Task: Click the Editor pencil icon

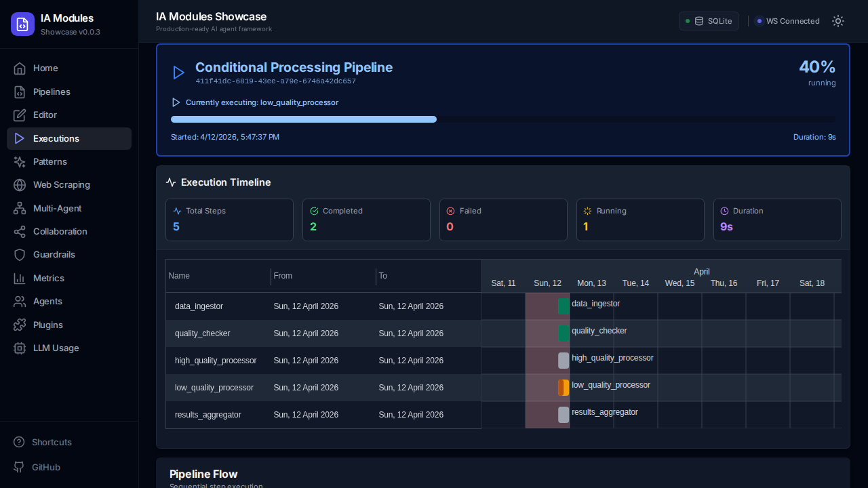Action: coord(20,115)
